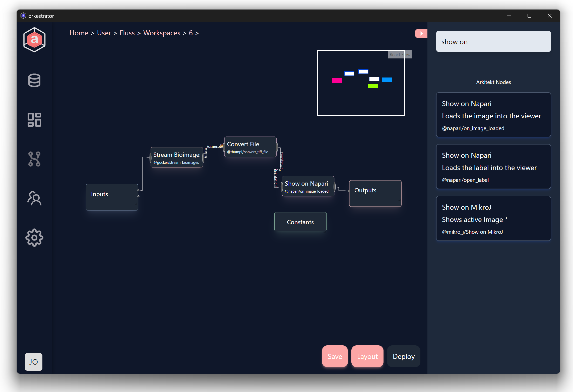Click the Arkitekt logo hexagon icon

[x=34, y=40]
